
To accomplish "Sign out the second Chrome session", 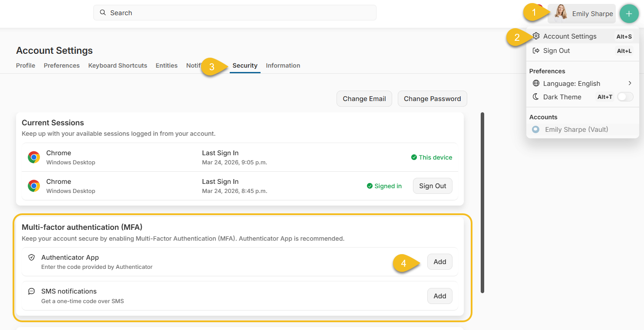I will (x=433, y=186).
